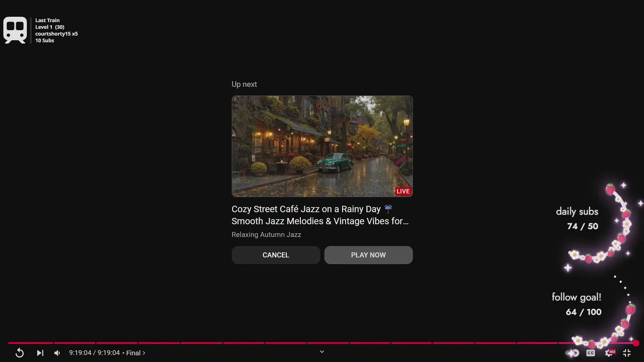
Task: Click the 9:19:04 time display
Action: (94, 353)
